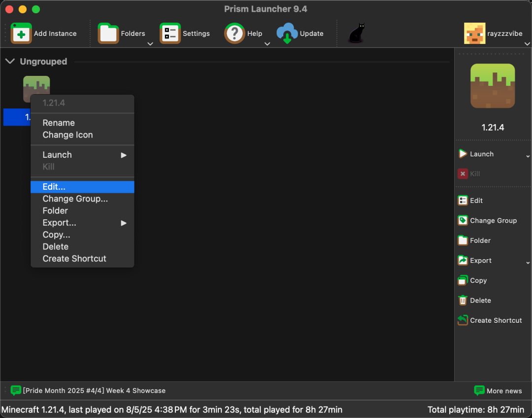The height and width of the screenshot is (418, 532).
Task: Click the More news button
Action: [498, 391]
